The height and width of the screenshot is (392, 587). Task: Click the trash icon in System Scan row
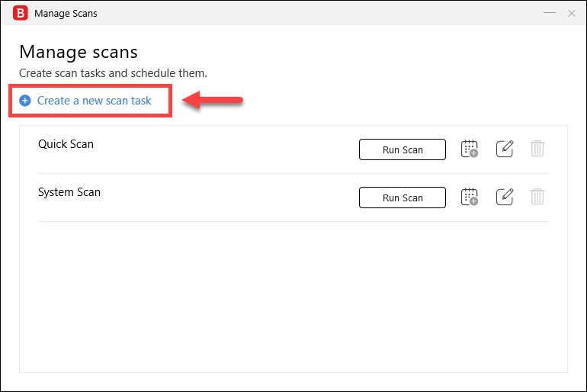pos(537,197)
